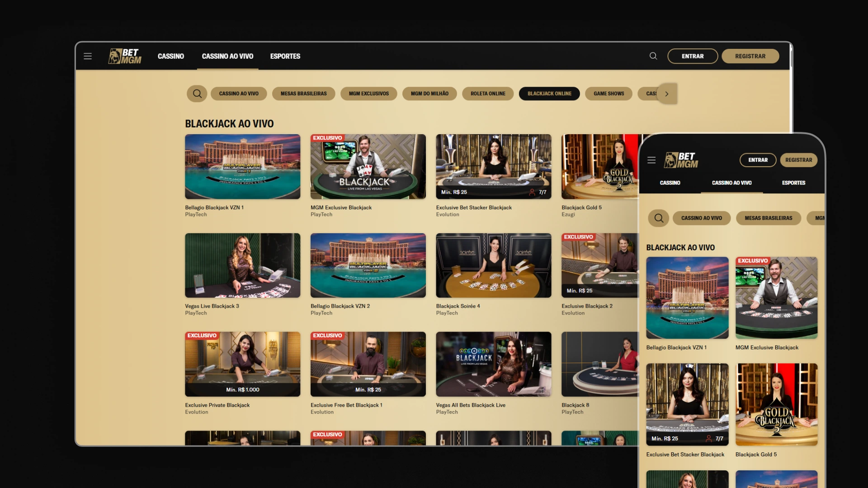
Task: Open ESPORTES tab in mobile view
Action: (x=794, y=183)
